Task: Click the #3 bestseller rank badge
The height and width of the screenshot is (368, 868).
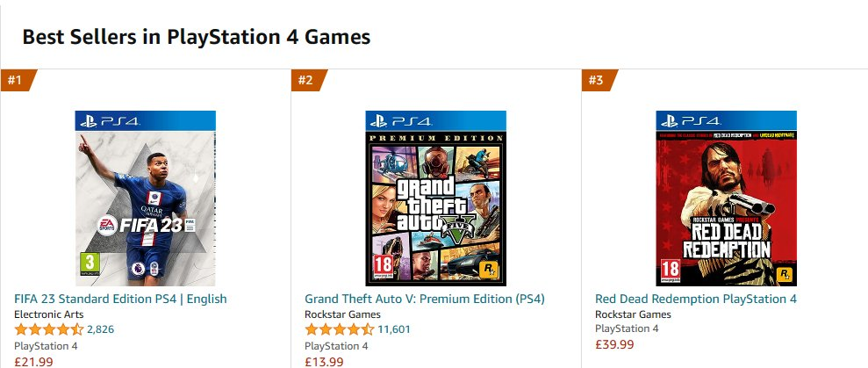Action: 597,80
